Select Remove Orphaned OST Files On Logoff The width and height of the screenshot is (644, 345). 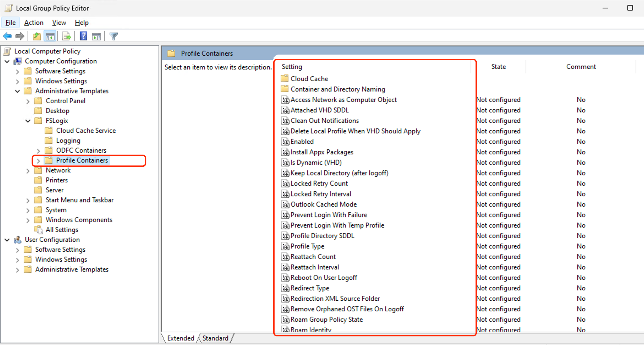(347, 309)
